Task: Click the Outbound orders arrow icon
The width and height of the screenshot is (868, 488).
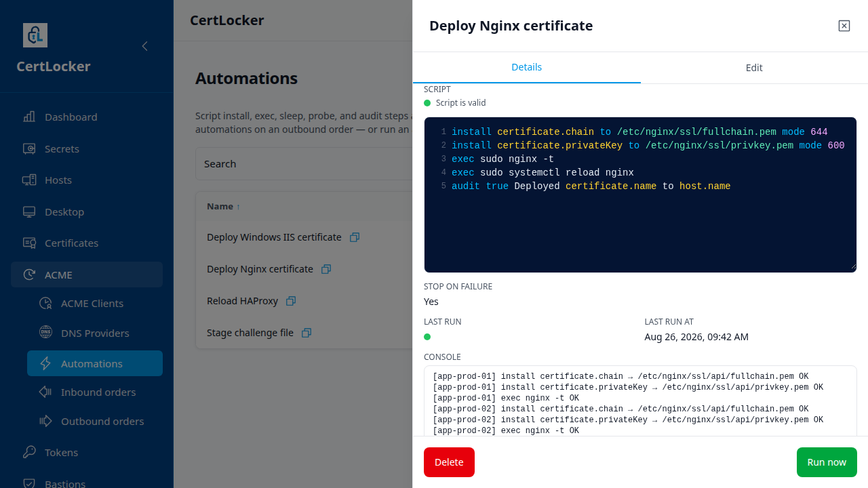Action: pyautogui.click(x=45, y=421)
